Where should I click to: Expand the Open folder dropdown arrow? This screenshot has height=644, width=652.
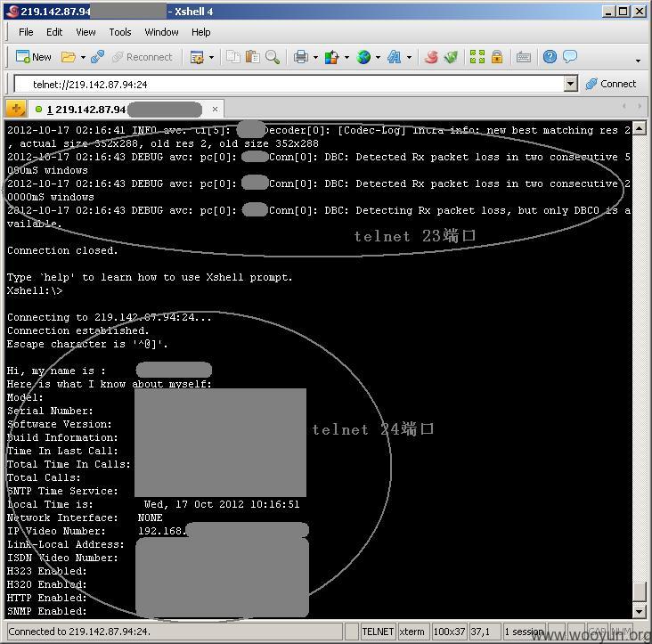(x=83, y=57)
